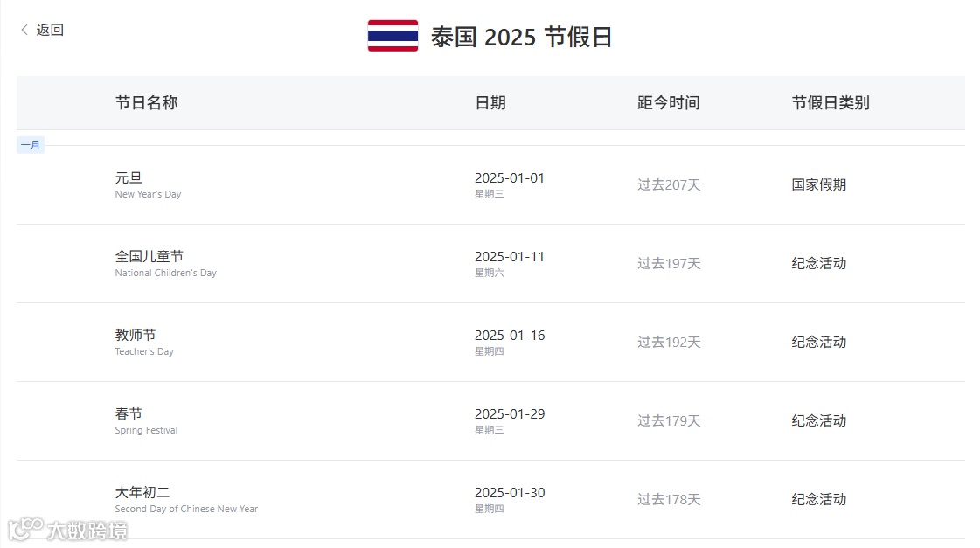Open the 教师节 holiday entry

click(136, 335)
